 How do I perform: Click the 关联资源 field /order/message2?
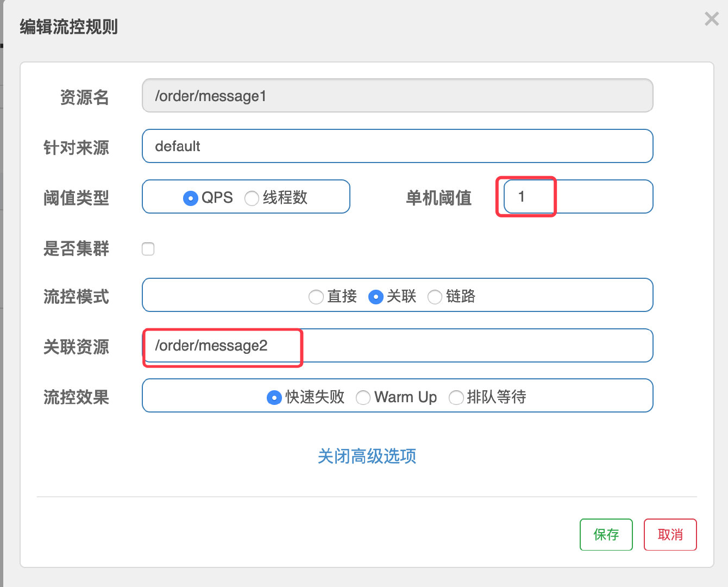point(397,345)
